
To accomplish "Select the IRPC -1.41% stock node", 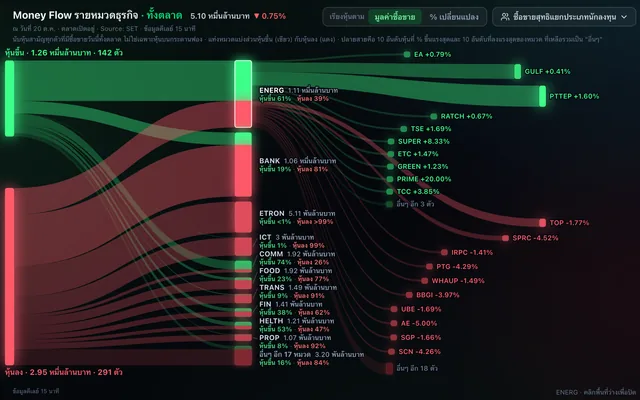I will pos(467,253).
